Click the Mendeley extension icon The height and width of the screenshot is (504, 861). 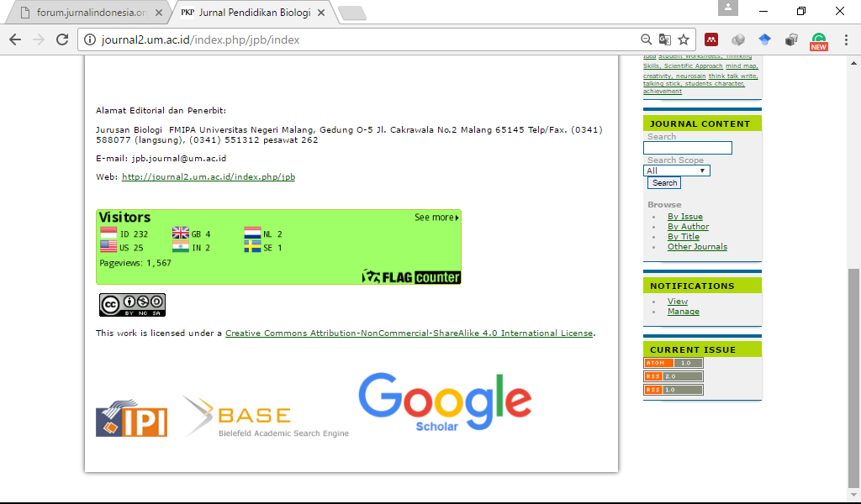point(711,39)
